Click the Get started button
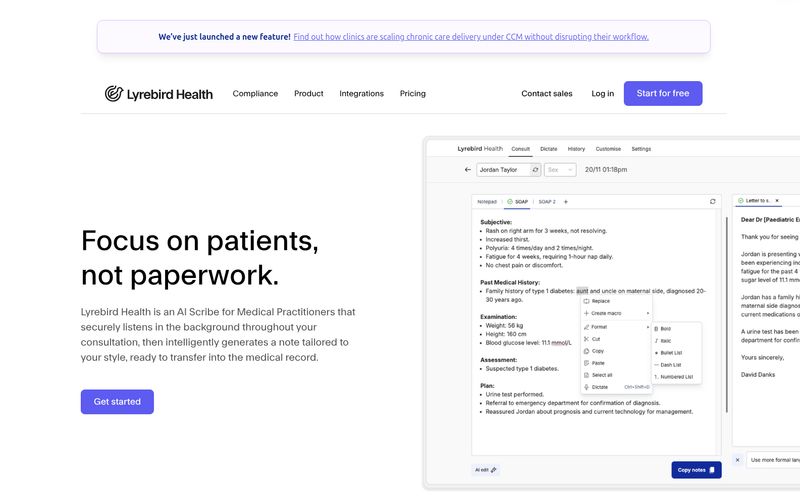Image resolution: width=800 pixels, height=496 pixels. coord(117,402)
